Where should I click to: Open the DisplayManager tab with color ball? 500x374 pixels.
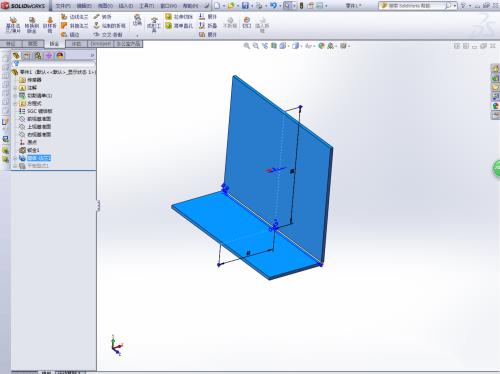pyautogui.click(x=60, y=56)
